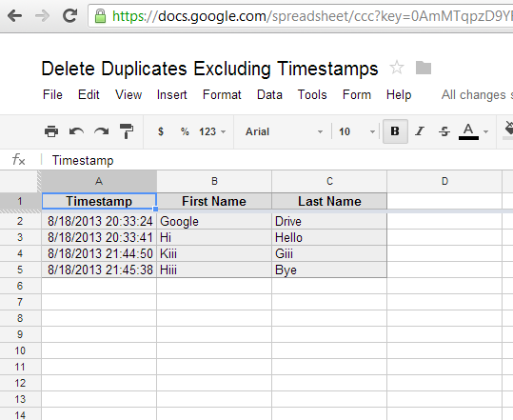Select row 1 header
Image resolution: width=513 pixels, height=420 pixels.
tap(20, 201)
